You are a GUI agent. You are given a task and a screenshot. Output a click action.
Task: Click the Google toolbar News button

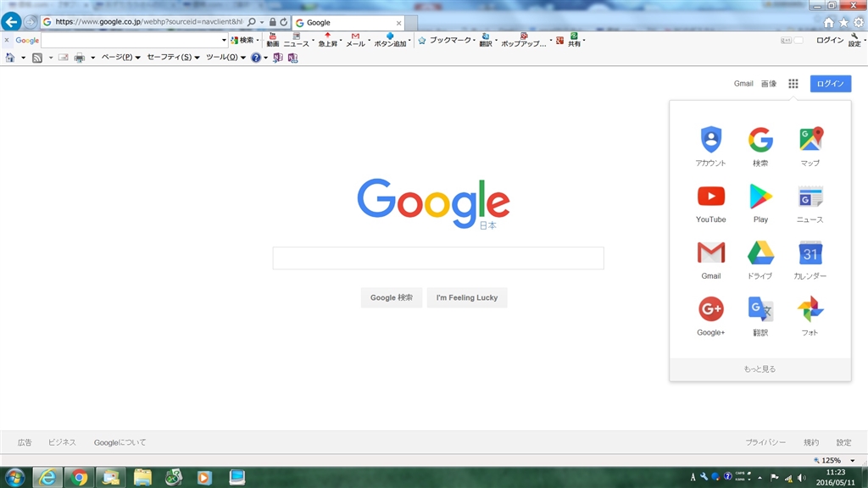pos(296,40)
